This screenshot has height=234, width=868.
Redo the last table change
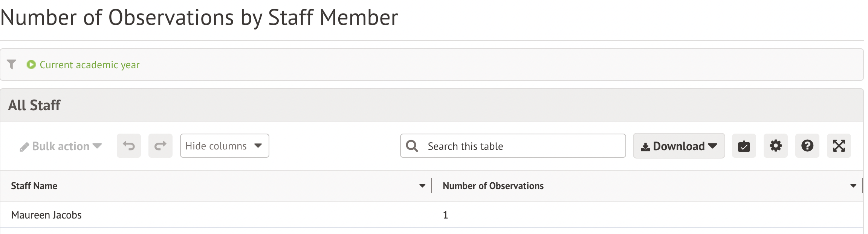160,146
